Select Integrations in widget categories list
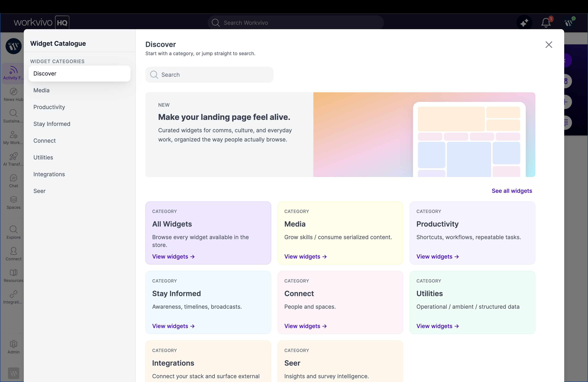 (80, 174)
